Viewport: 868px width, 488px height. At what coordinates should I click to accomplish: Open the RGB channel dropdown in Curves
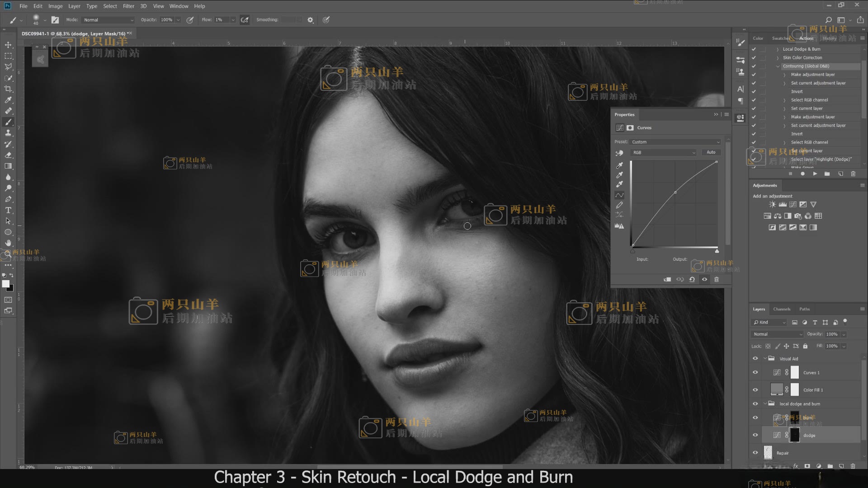click(663, 153)
